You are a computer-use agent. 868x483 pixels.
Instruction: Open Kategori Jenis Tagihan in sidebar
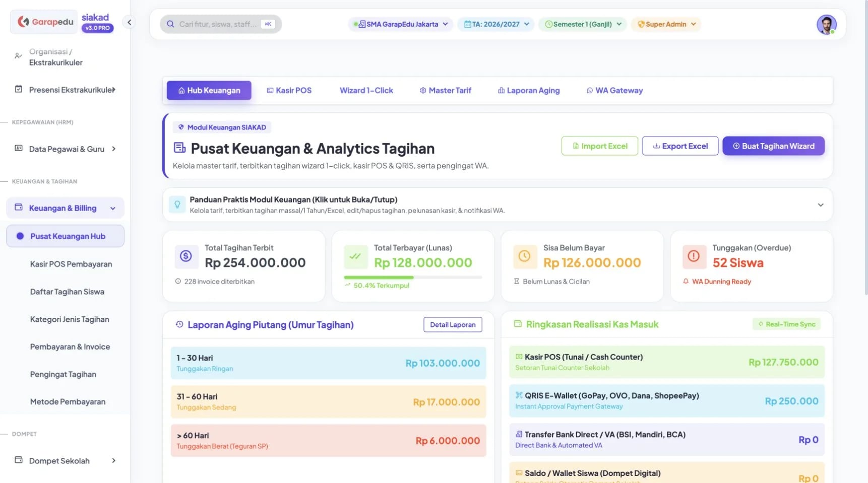pos(70,319)
